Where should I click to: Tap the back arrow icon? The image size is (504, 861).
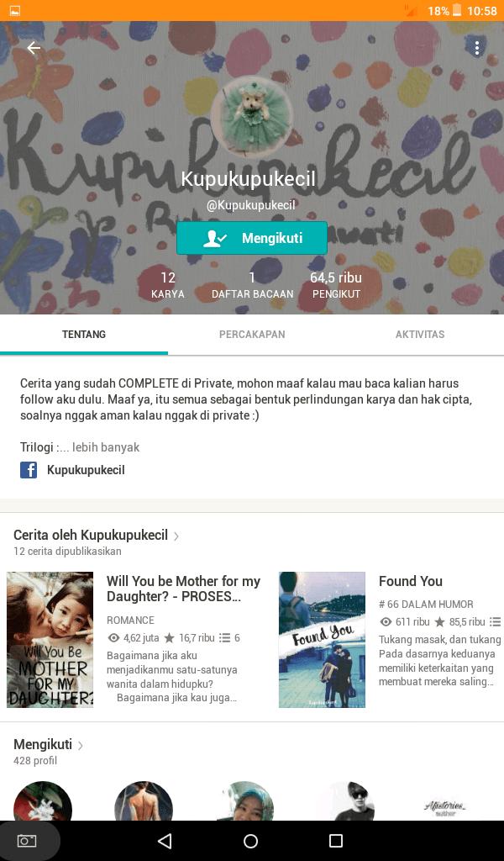tap(34, 48)
